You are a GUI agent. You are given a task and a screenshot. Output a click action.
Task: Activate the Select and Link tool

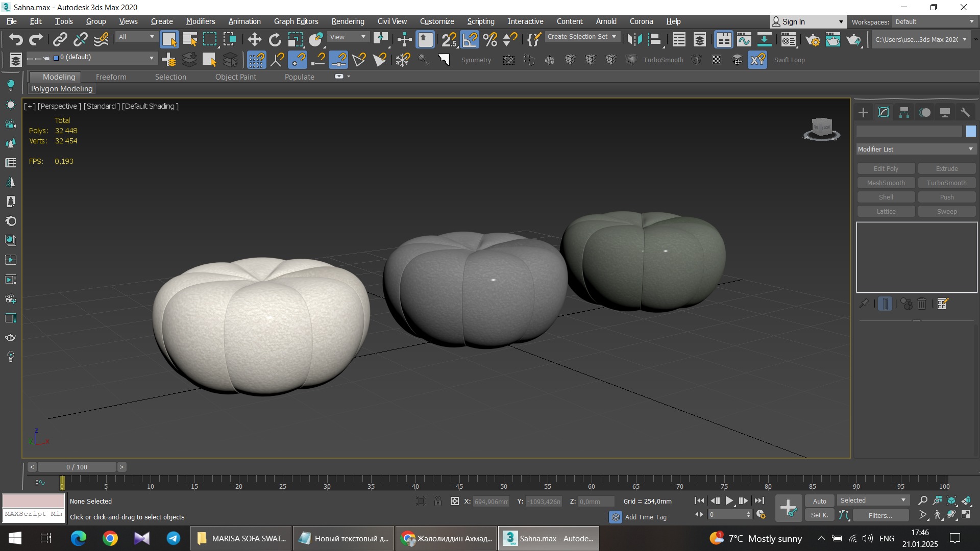(x=60, y=39)
